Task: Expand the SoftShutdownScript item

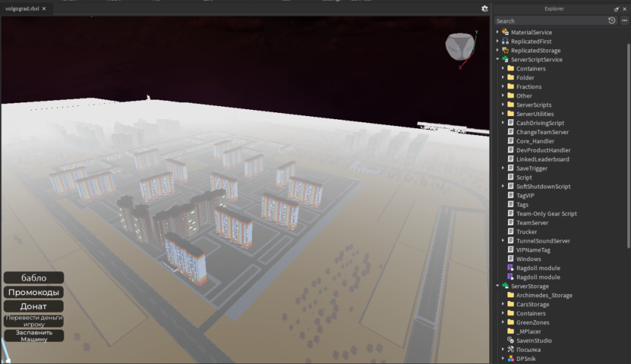Action: (503, 186)
